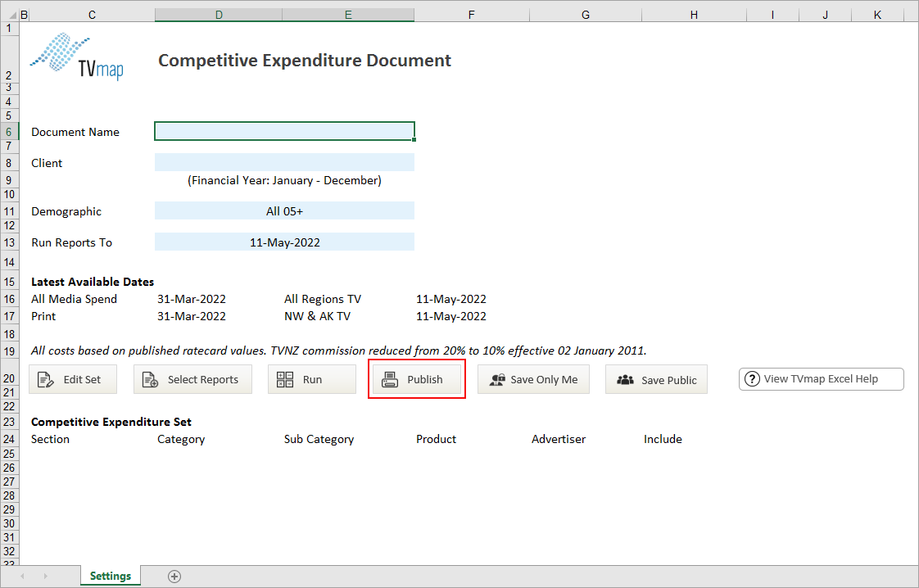Click the Edit Set button
This screenshot has height=588, width=919.
click(x=73, y=379)
